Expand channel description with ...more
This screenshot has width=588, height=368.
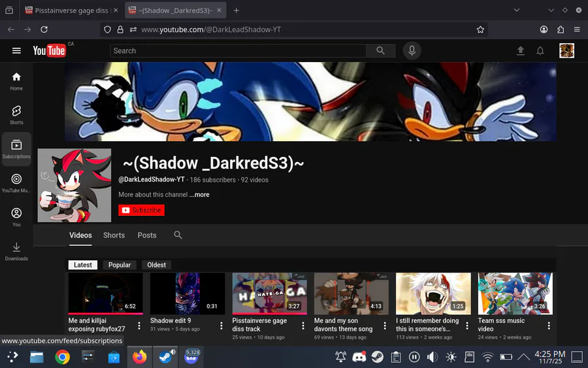click(x=199, y=194)
